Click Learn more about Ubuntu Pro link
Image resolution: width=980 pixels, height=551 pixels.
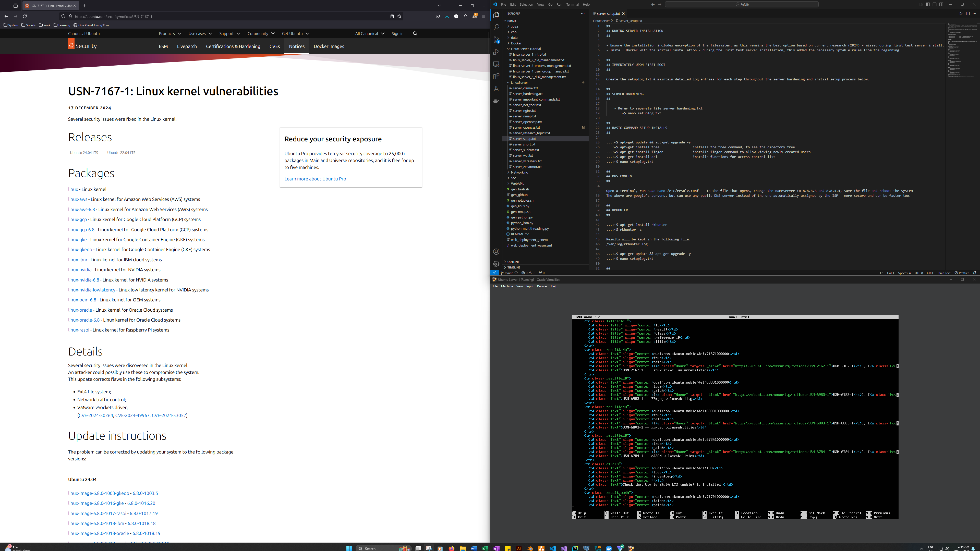tap(315, 178)
